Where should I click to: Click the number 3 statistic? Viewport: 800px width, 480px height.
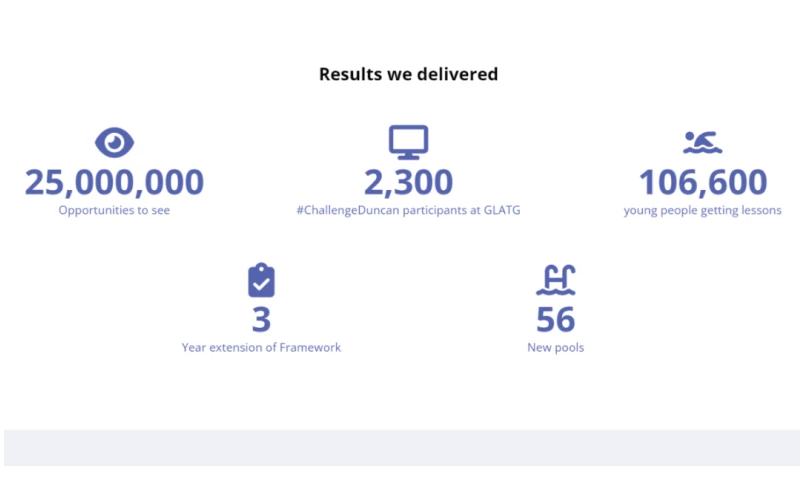pyautogui.click(x=261, y=320)
